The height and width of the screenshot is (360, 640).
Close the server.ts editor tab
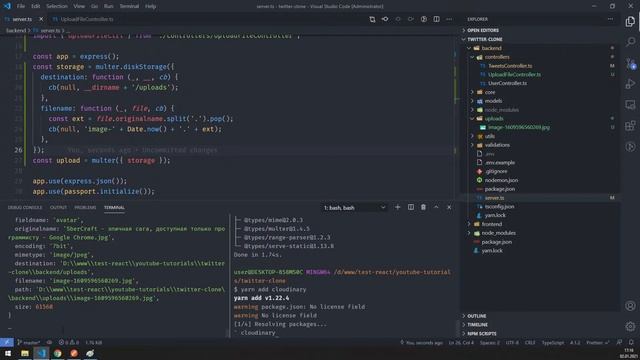pos(41,19)
